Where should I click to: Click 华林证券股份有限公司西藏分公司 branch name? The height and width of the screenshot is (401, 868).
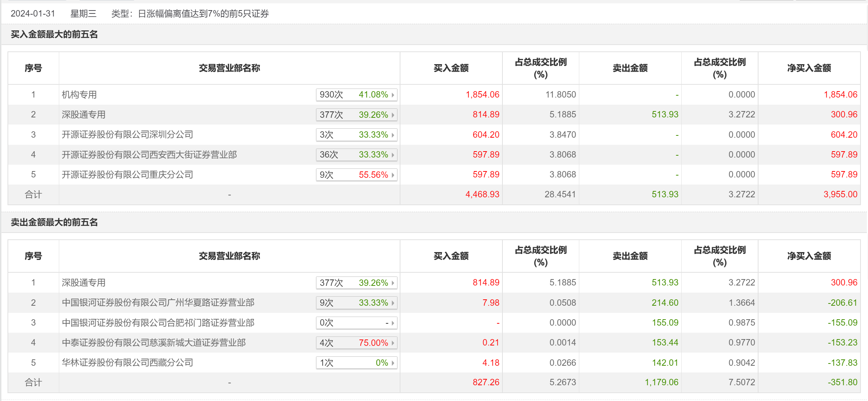point(127,363)
